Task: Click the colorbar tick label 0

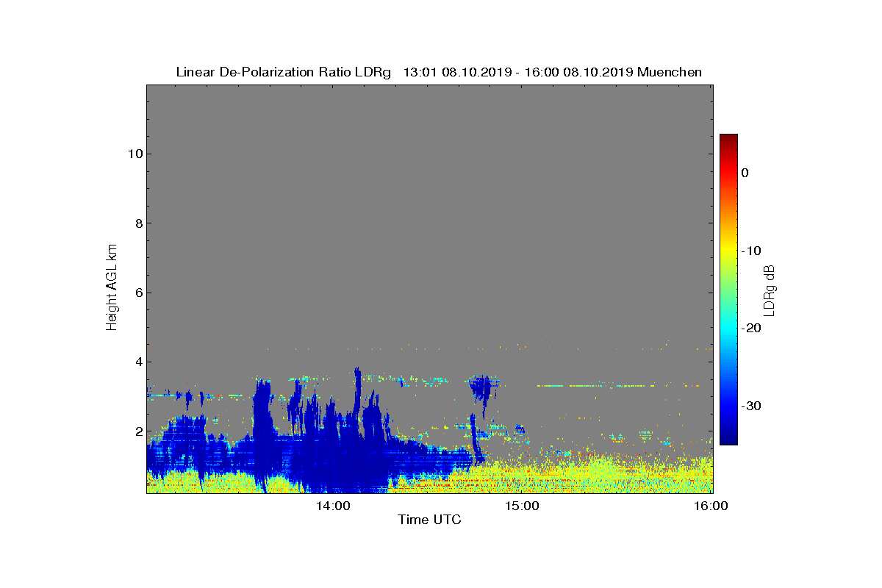Action: click(x=745, y=173)
